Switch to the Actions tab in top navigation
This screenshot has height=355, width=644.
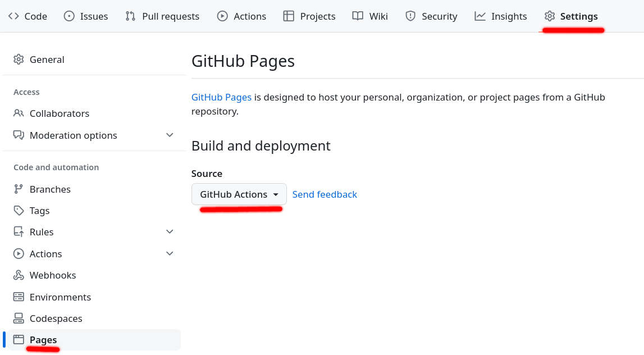tap(241, 16)
